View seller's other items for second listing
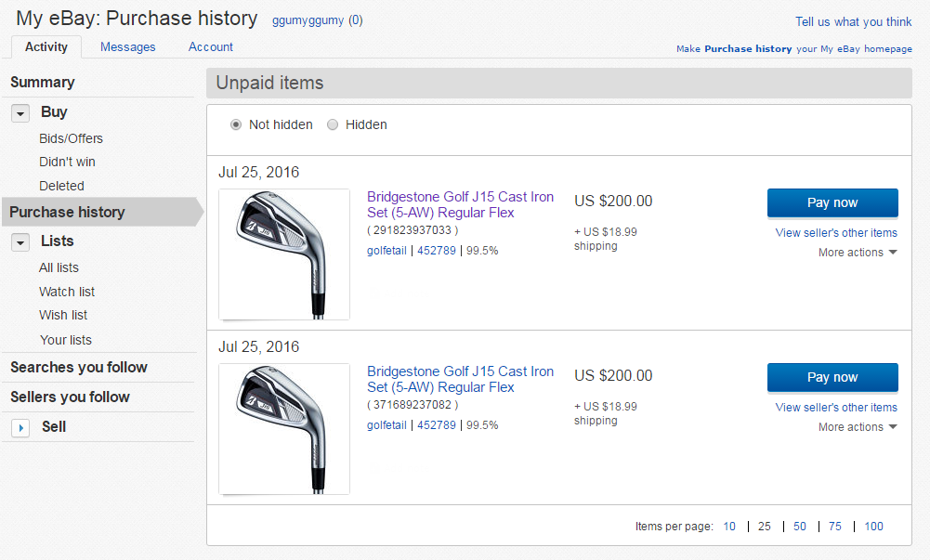Screen dimensions: 930x560 pyautogui.click(x=836, y=408)
